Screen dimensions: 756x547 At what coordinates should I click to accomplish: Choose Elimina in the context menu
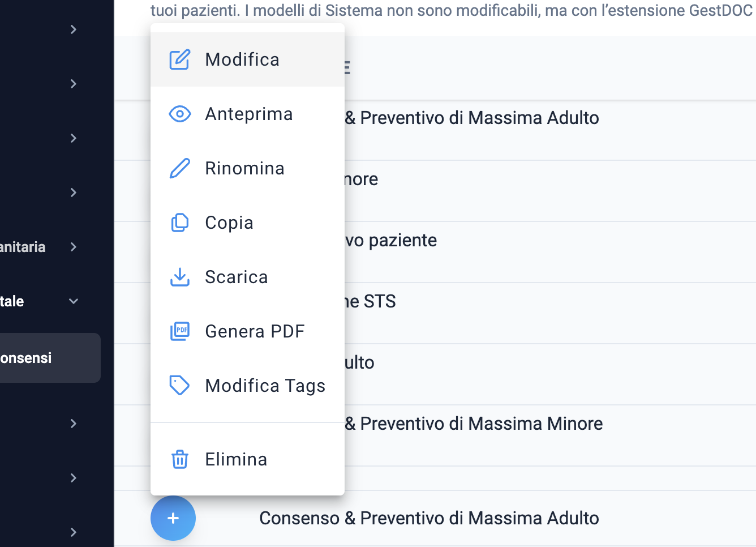[x=247, y=459]
